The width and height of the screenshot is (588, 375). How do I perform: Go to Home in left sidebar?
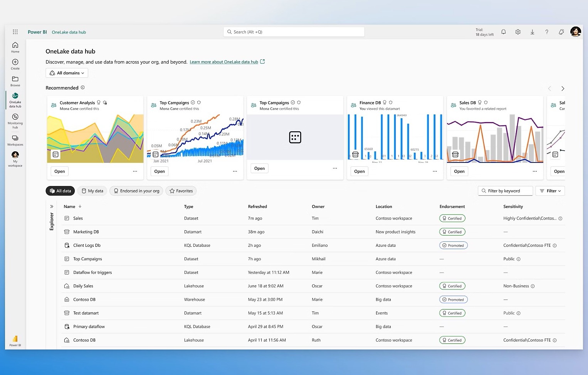coord(15,47)
